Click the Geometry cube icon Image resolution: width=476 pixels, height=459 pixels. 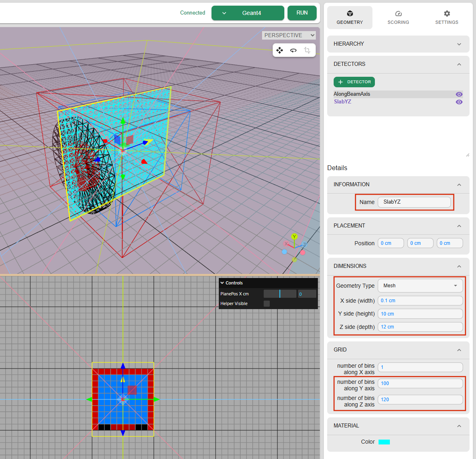point(350,14)
